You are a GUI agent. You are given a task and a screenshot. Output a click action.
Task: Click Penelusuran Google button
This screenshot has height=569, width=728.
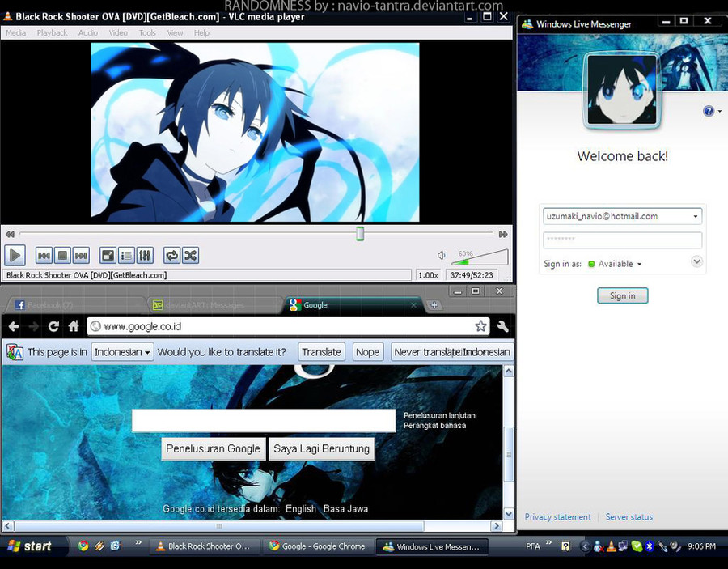213,448
